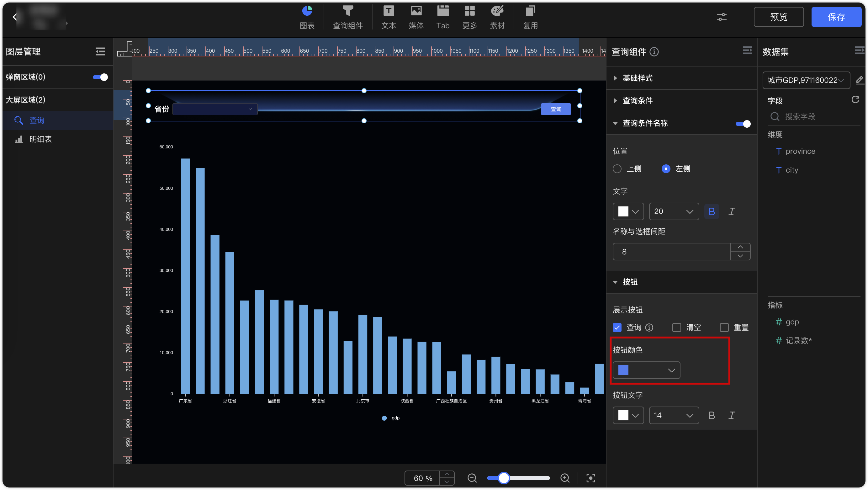868x490 pixels.
Task: Expand the 查询条件 section
Action: point(681,100)
